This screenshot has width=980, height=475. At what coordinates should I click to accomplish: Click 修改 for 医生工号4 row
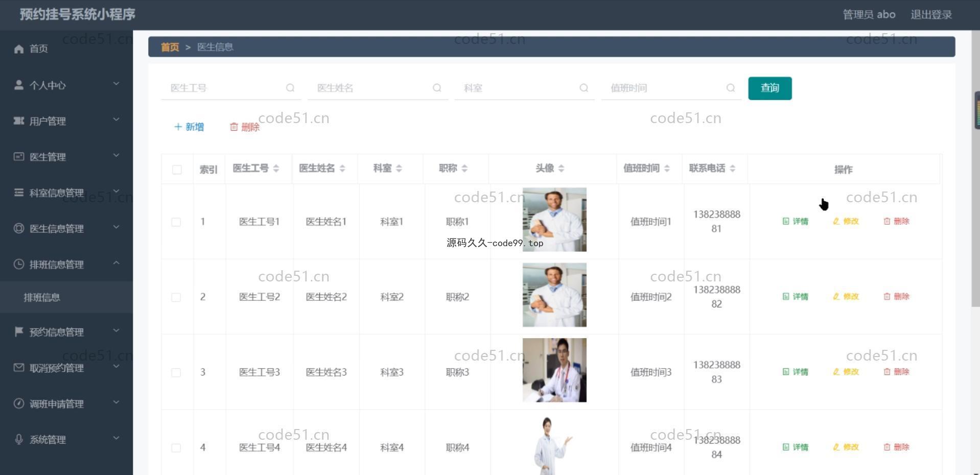[x=846, y=447]
